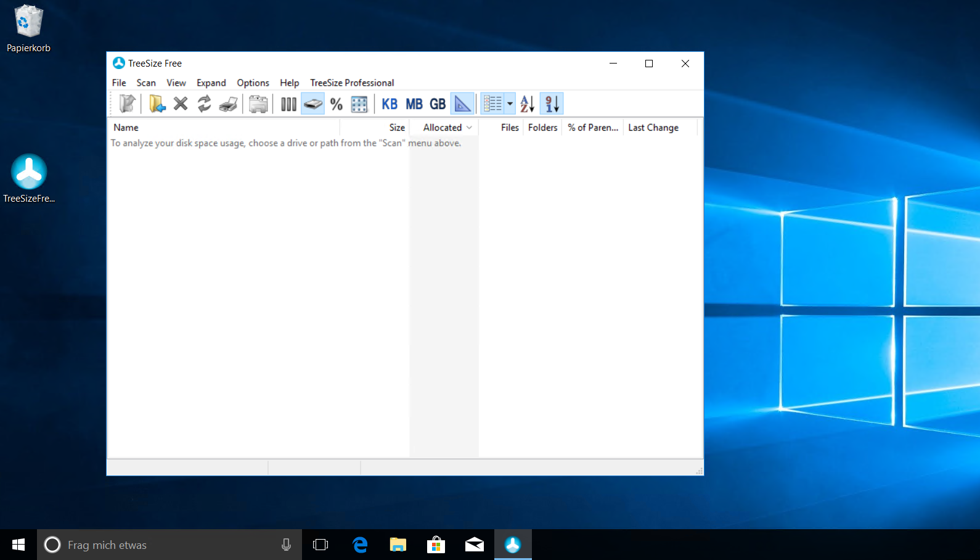The width and height of the screenshot is (980, 560).
Task: Open the Expand menu
Action: (x=211, y=83)
